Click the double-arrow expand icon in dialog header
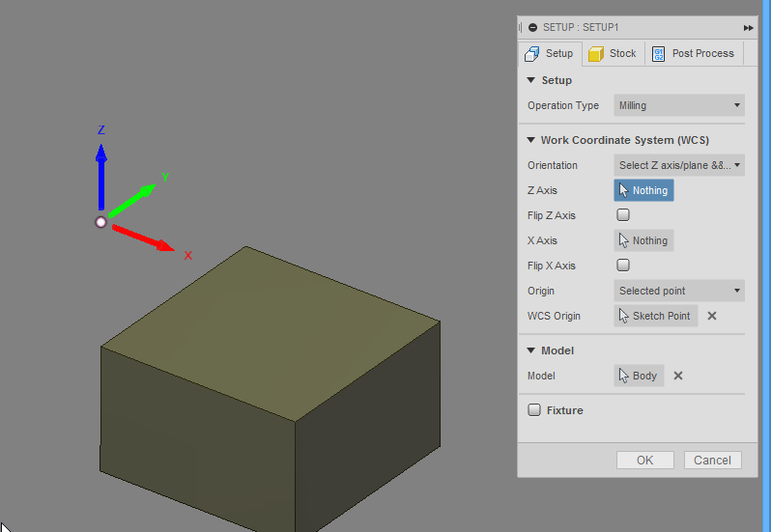This screenshot has height=532, width=771. [x=748, y=28]
